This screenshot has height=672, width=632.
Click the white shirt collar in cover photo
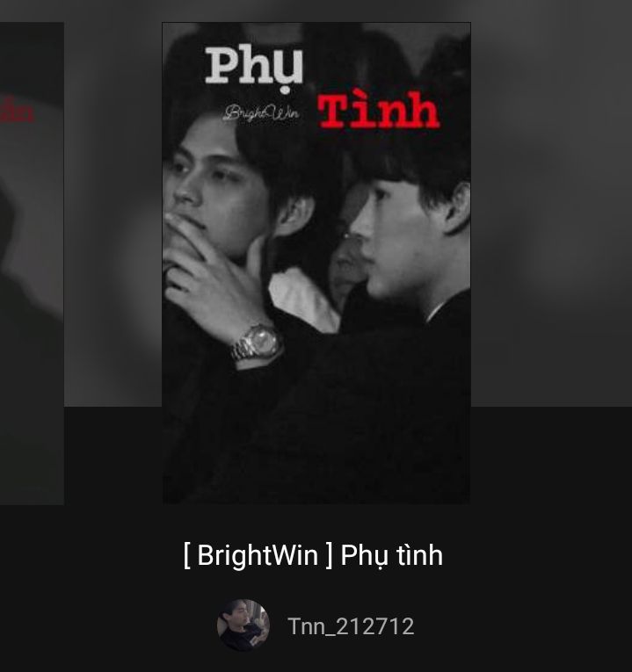coord(303,302)
